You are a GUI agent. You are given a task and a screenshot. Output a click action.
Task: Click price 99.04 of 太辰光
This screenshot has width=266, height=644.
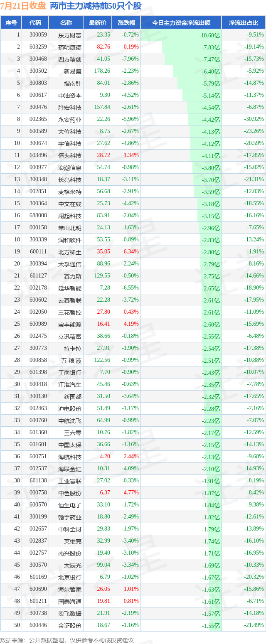(103, 565)
